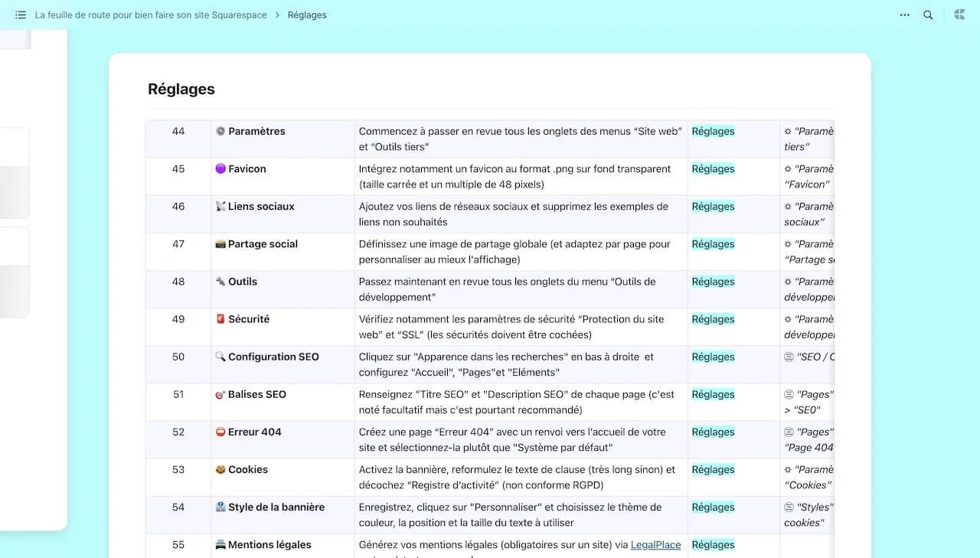Viewport: 980px width, 558px height.
Task: Click description starting "Créez une page Erreur 404"
Action: pyautogui.click(x=512, y=439)
